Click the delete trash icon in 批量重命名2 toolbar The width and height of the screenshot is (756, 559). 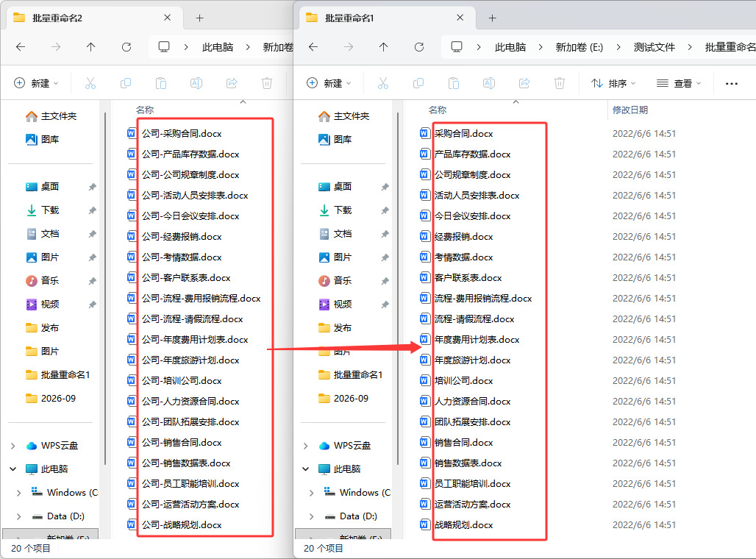[x=267, y=83]
